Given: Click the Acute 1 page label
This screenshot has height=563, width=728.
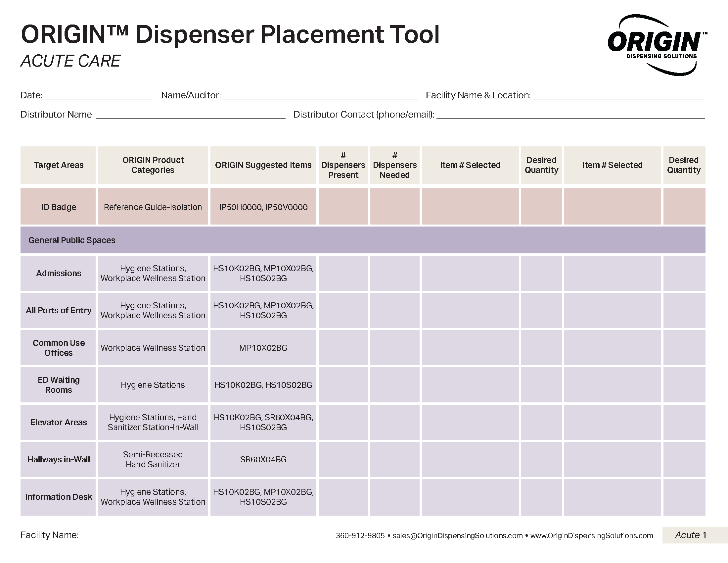Looking at the screenshot, I should pyautogui.click(x=690, y=535).
